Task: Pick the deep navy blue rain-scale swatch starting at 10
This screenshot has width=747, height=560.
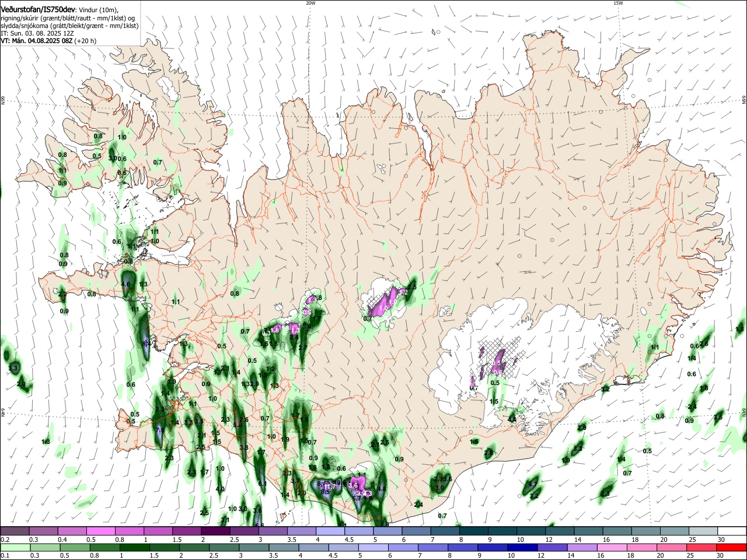Action: pos(522,547)
